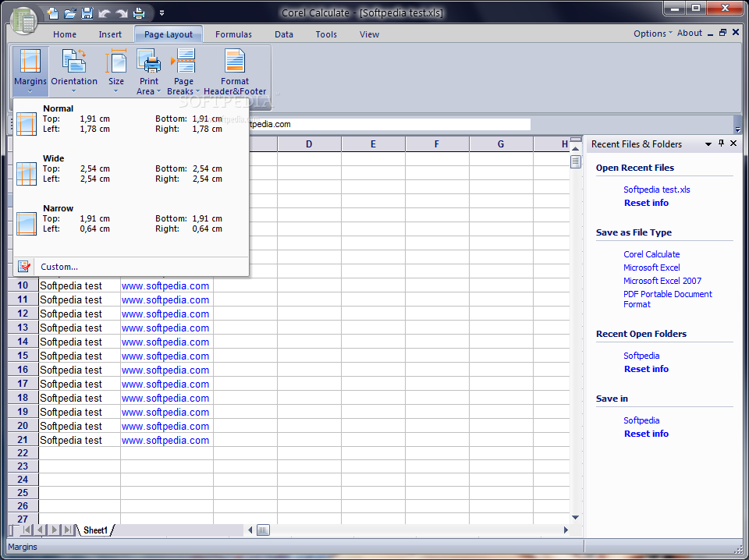This screenshot has width=749, height=560.
Task: Choose the Narrow margins preset
Action: coord(131,223)
